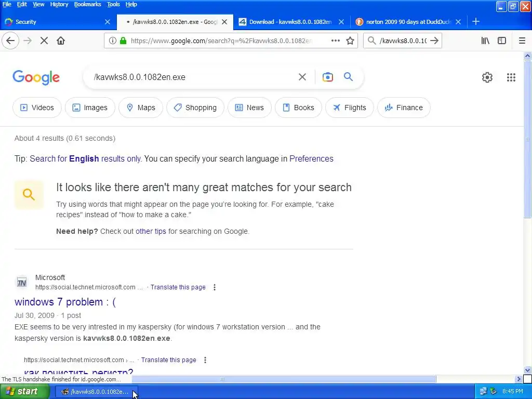Go back with the browser back arrow
The image size is (532, 399).
[10, 41]
